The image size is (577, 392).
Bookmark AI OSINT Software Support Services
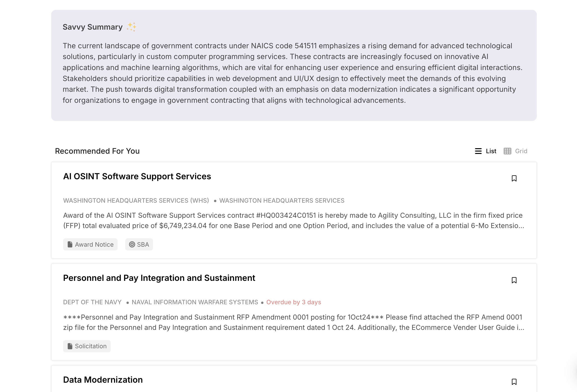pos(514,178)
